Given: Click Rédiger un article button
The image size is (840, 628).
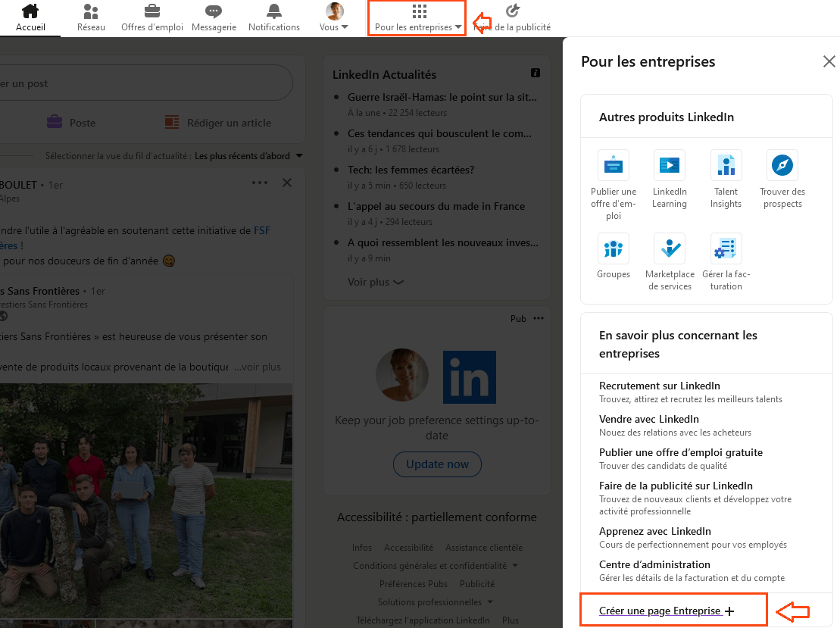Looking at the screenshot, I should (218, 123).
